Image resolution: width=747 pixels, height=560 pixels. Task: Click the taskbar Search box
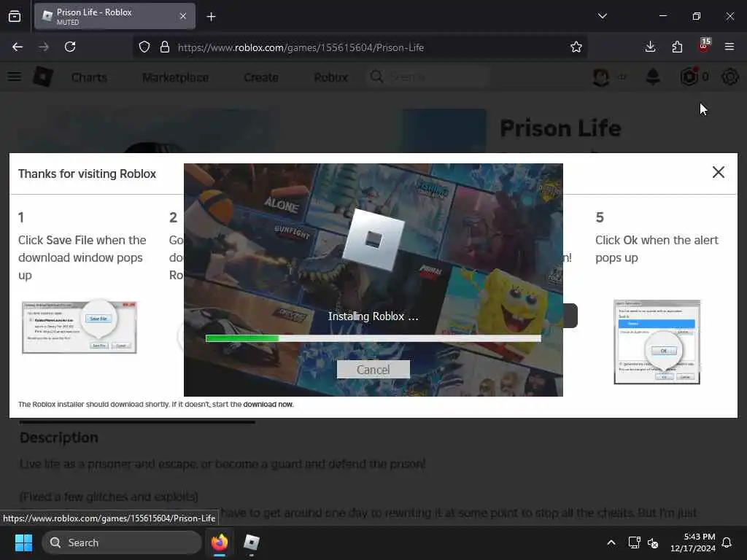[x=122, y=542]
